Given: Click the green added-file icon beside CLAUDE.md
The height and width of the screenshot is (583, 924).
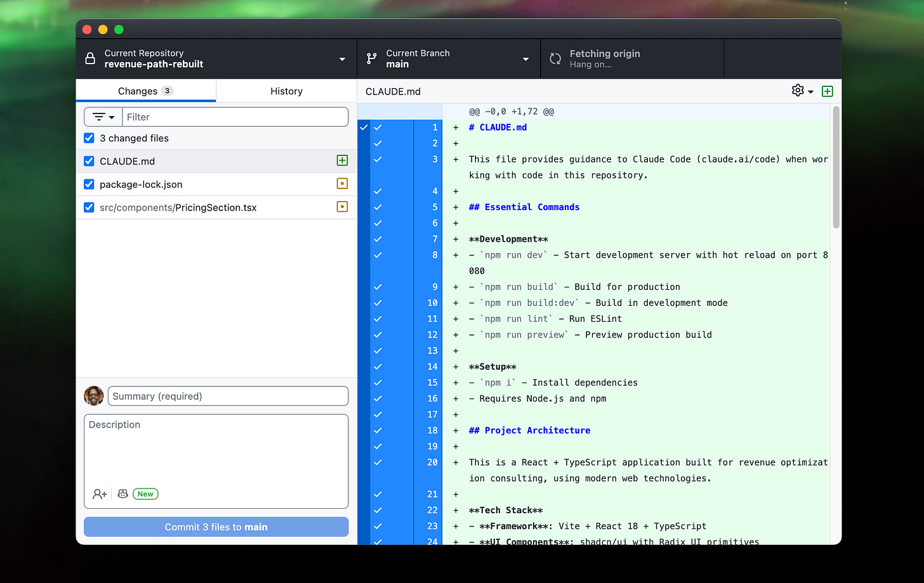Looking at the screenshot, I should tap(342, 160).
